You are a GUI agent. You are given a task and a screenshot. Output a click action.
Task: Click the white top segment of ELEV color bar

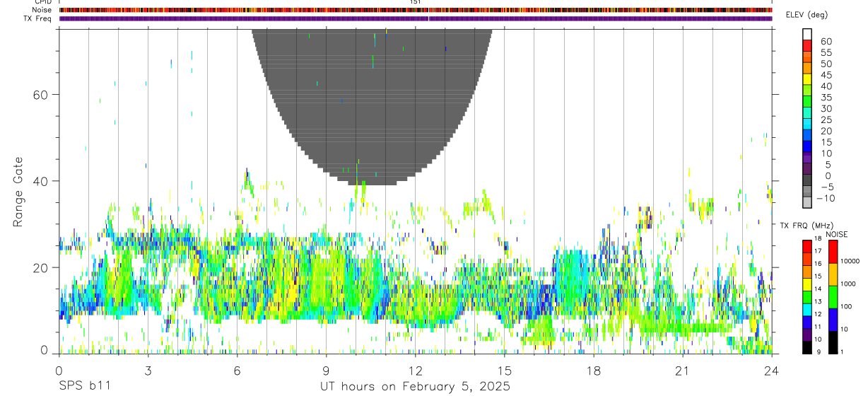tap(807, 34)
